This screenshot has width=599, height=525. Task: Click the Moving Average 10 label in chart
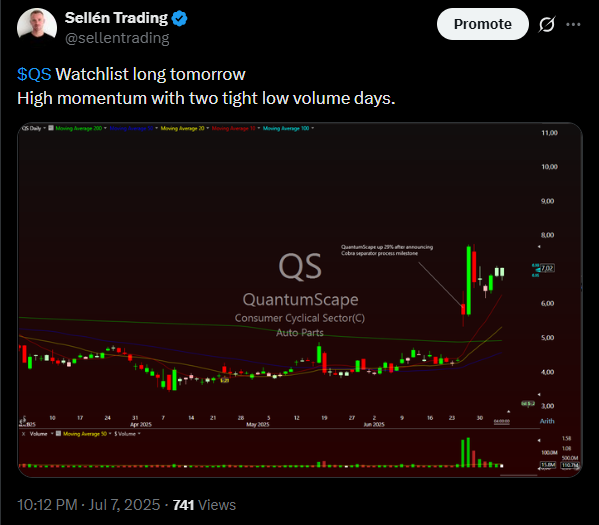233,128
